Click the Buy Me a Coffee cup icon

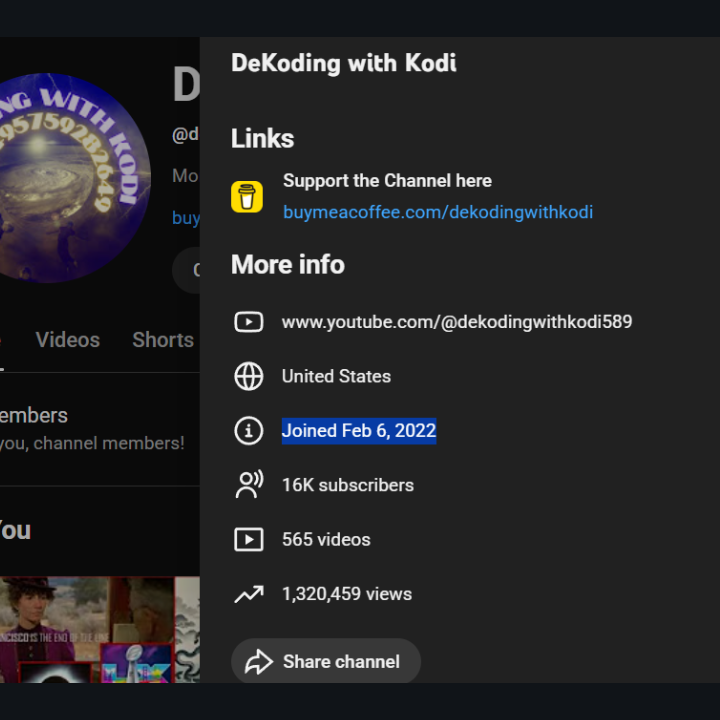247,197
